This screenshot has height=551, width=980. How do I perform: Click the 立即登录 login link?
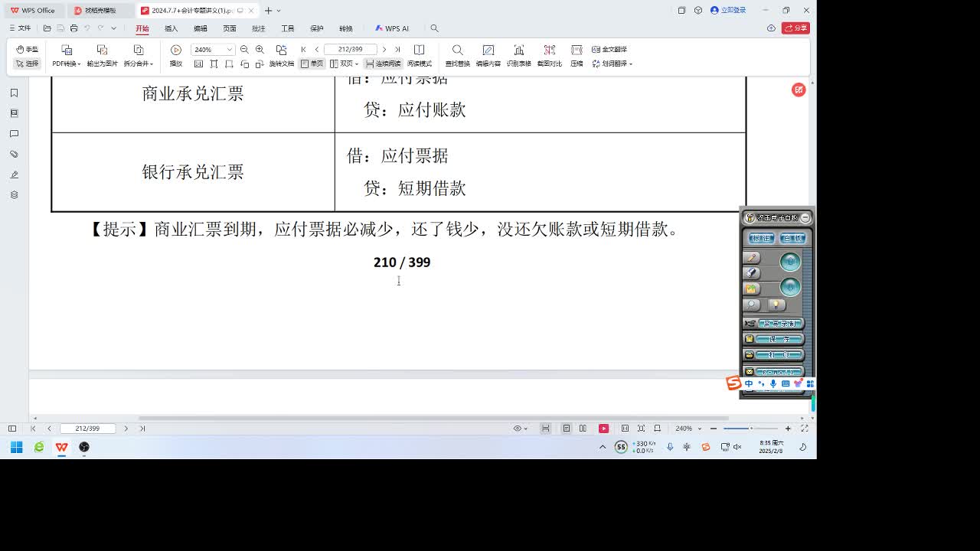tap(728, 10)
